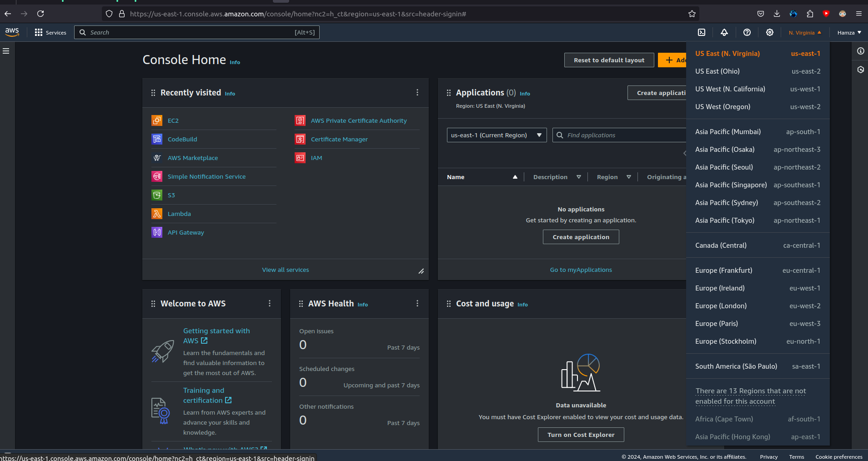Click the AWS Private Certificate Authority icon

pyautogui.click(x=300, y=120)
